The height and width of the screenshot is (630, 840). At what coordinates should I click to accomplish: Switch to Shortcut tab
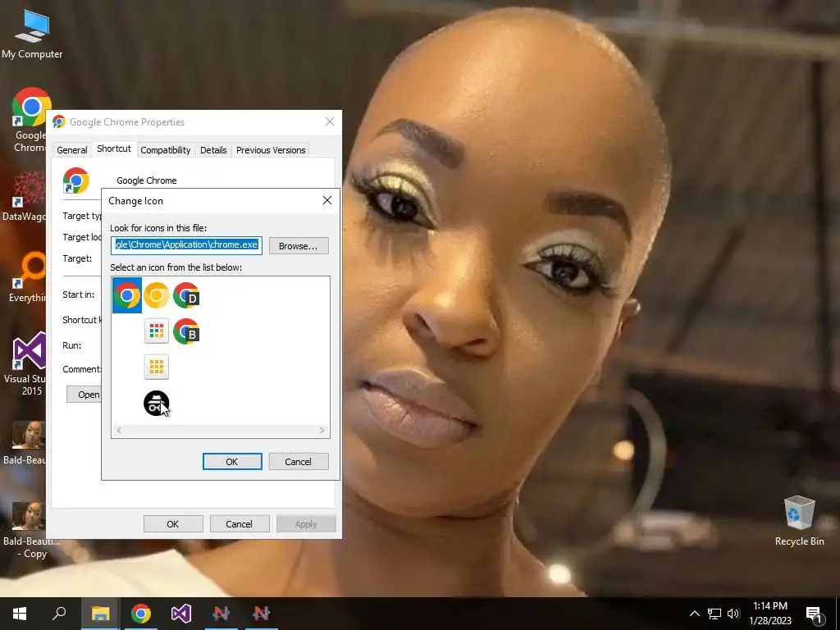(113, 149)
